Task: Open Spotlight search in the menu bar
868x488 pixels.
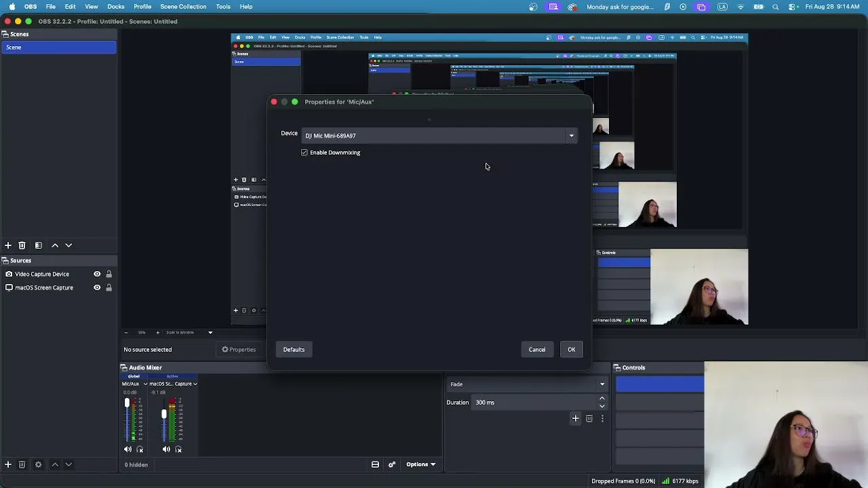Action: tap(776, 7)
